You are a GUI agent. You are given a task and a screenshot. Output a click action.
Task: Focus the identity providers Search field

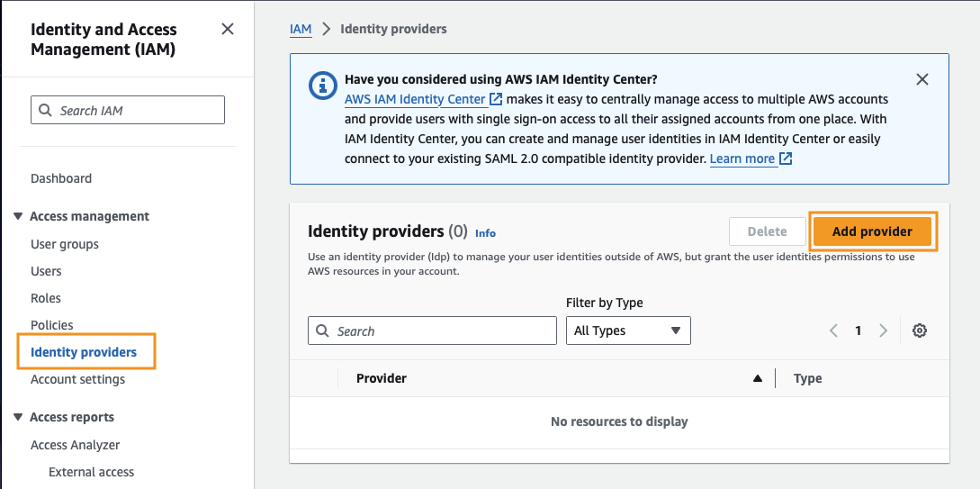point(432,331)
